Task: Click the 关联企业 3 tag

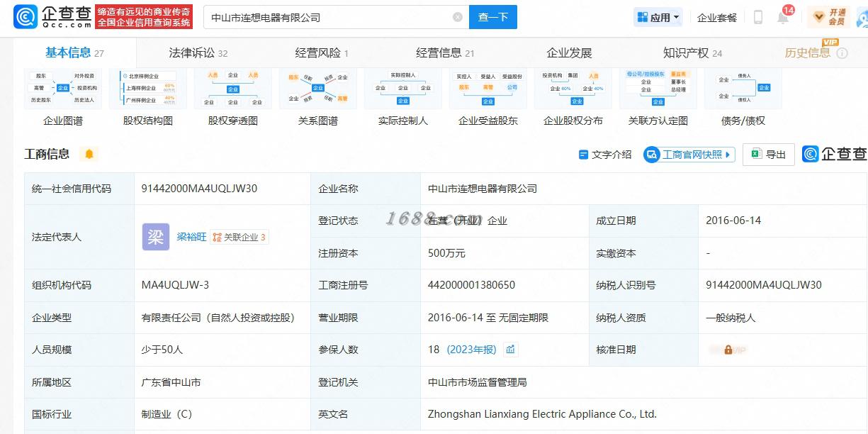Action: (x=239, y=237)
